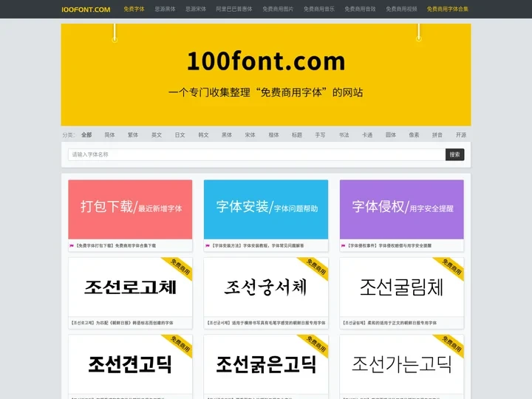
Task: Click the 【조선궁서체】 description link
Action: point(266,323)
